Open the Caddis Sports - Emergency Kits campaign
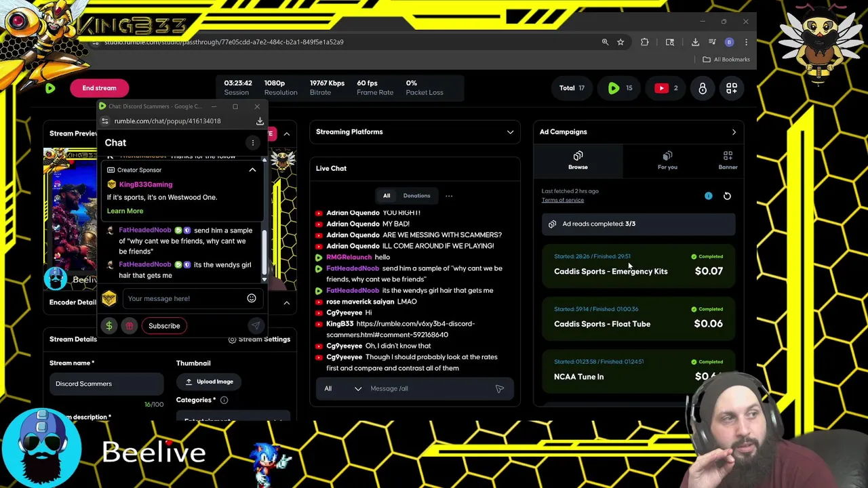This screenshot has height=488, width=868. (x=638, y=267)
